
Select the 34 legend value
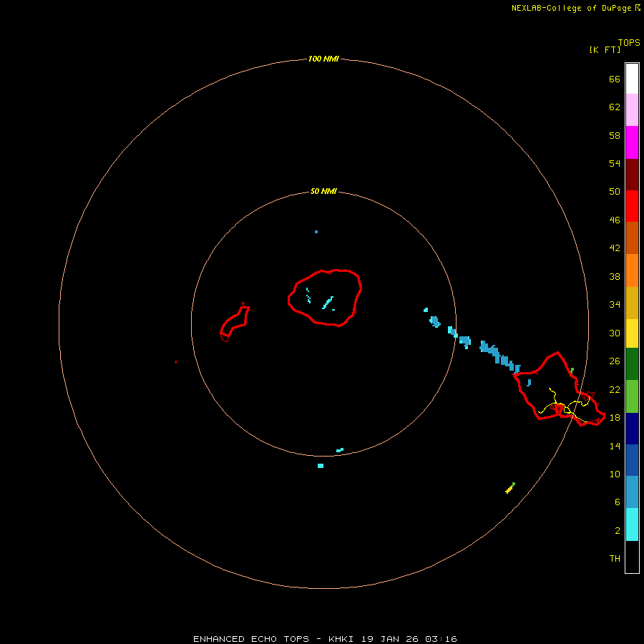[615, 305]
